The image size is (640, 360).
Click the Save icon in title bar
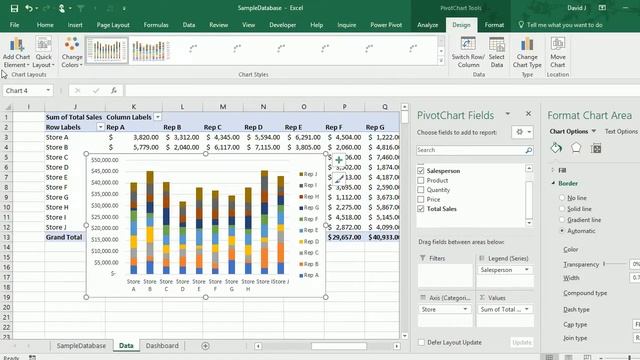14,8
